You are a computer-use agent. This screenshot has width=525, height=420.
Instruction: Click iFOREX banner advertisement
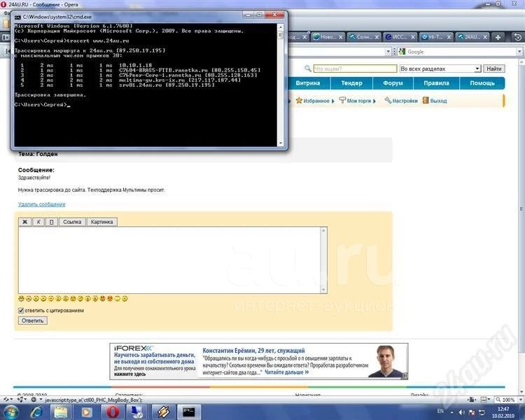coord(258,361)
